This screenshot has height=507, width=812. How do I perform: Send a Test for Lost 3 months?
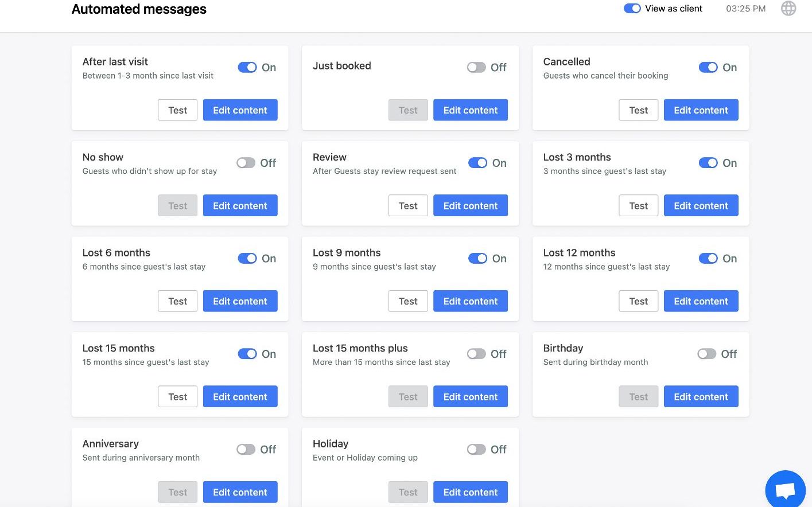click(638, 206)
